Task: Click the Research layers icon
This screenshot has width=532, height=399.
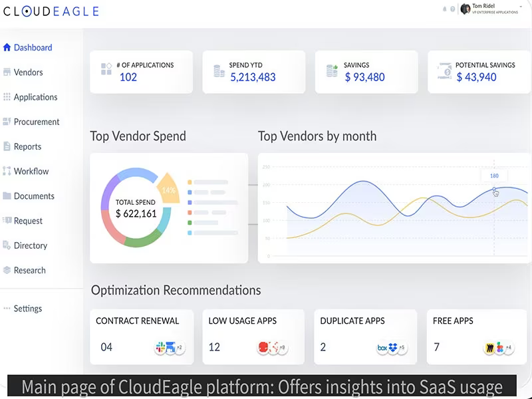Action: point(7,270)
